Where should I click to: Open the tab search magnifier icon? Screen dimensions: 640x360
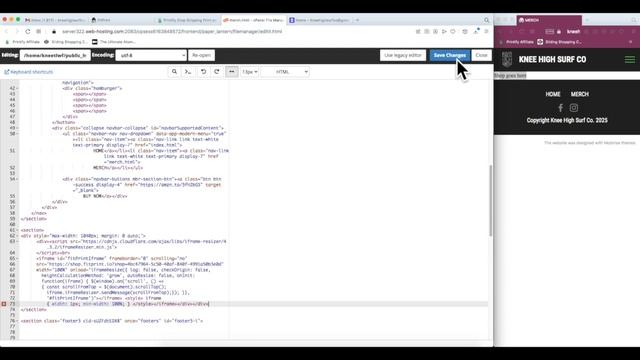click(x=487, y=20)
